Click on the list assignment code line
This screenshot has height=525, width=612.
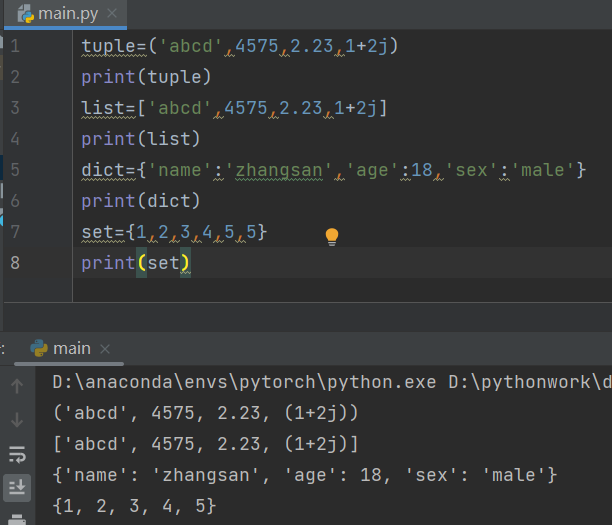point(234,108)
